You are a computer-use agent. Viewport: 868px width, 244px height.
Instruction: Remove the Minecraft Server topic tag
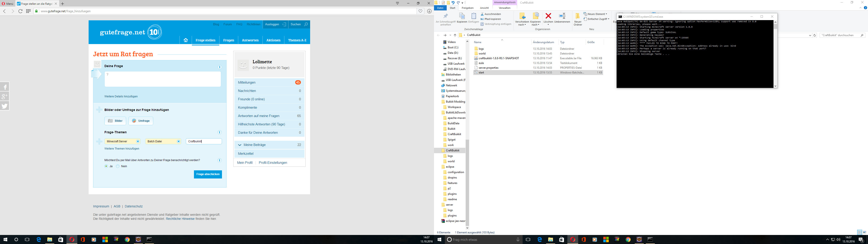coord(138,142)
